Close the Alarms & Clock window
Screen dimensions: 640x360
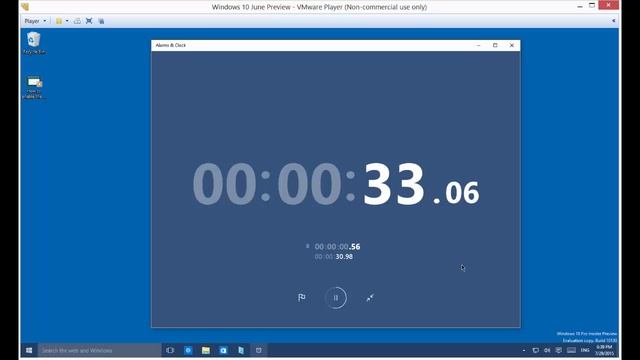pyautogui.click(x=512, y=45)
